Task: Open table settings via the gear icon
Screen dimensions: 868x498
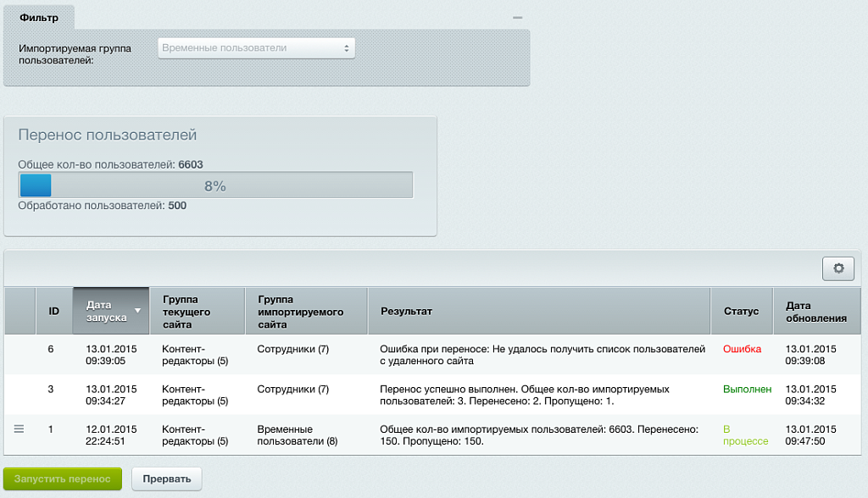Action: [837, 268]
